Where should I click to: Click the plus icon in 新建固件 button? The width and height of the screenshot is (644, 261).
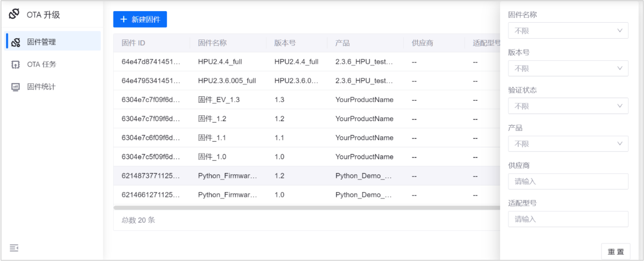(124, 19)
